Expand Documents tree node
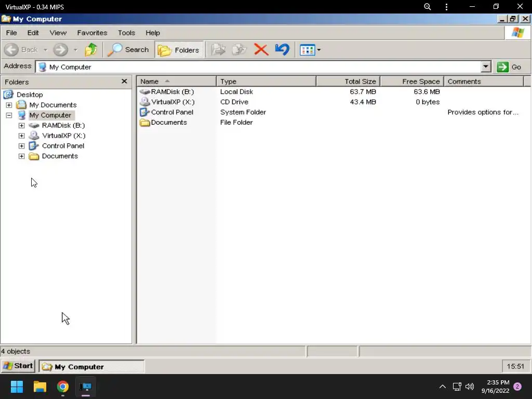Image resolution: width=532 pixels, height=399 pixels. pos(21,156)
